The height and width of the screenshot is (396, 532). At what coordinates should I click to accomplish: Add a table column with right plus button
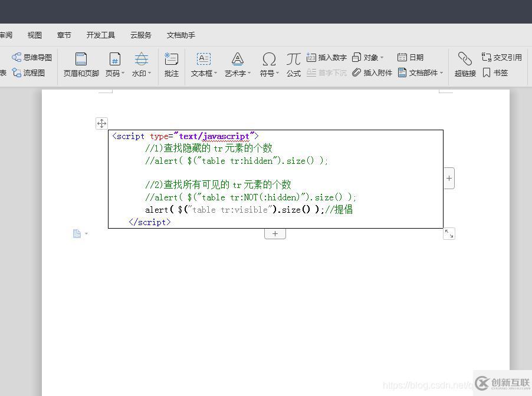coord(449,178)
